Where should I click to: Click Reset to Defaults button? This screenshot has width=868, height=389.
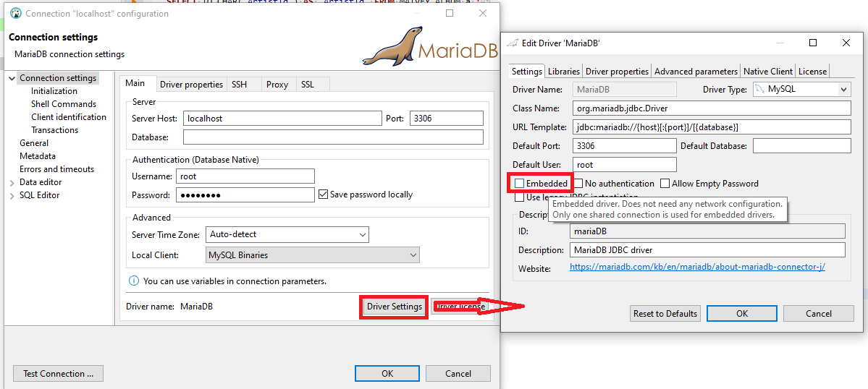click(665, 313)
